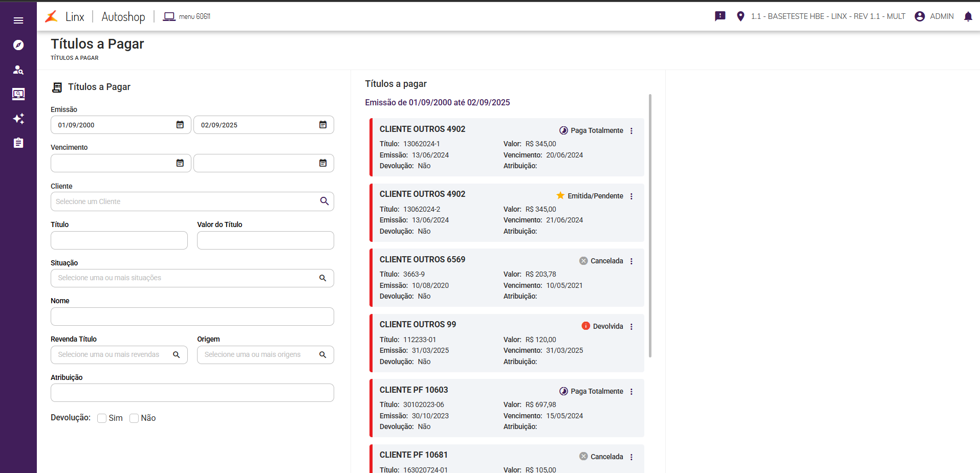Check the Devolução Não checkbox

click(x=134, y=418)
